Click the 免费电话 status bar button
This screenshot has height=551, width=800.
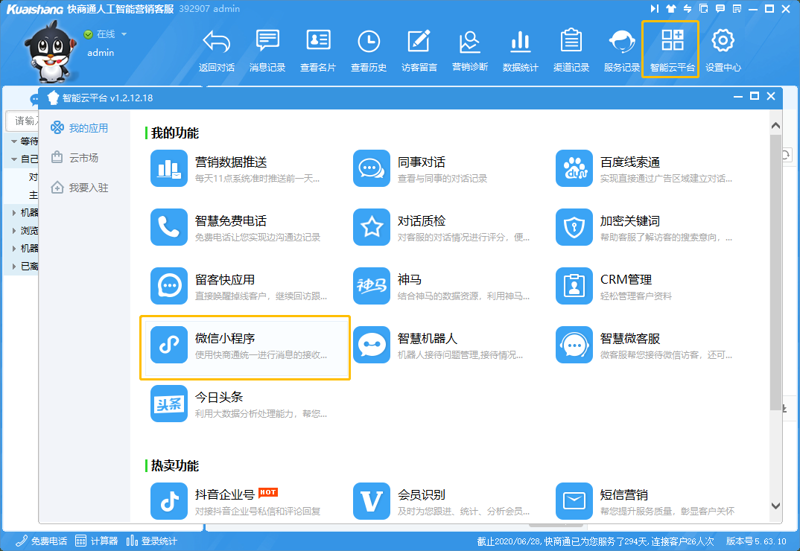[42, 541]
